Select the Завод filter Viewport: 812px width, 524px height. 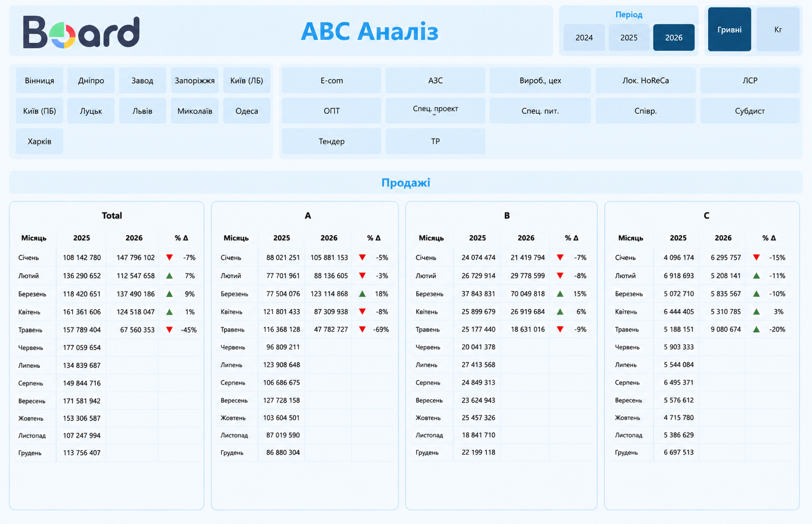pyautogui.click(x=143, y=81)
